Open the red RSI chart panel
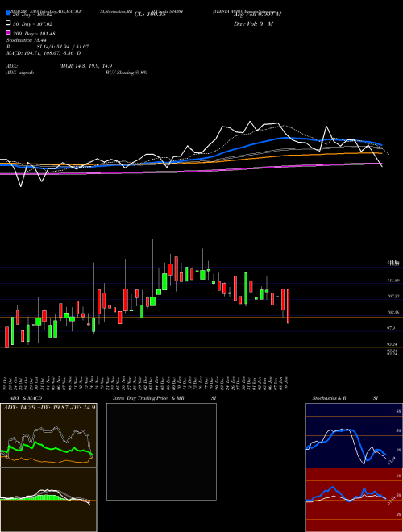403x532 pixels. 354,500
